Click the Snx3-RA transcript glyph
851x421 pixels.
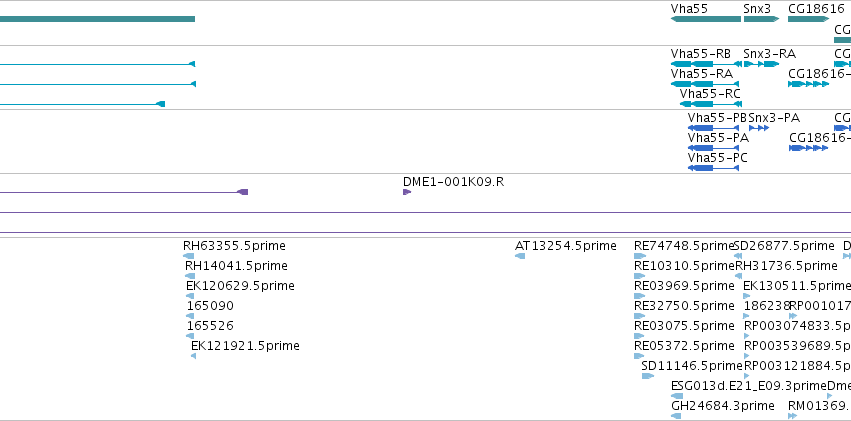pos(761,64)
